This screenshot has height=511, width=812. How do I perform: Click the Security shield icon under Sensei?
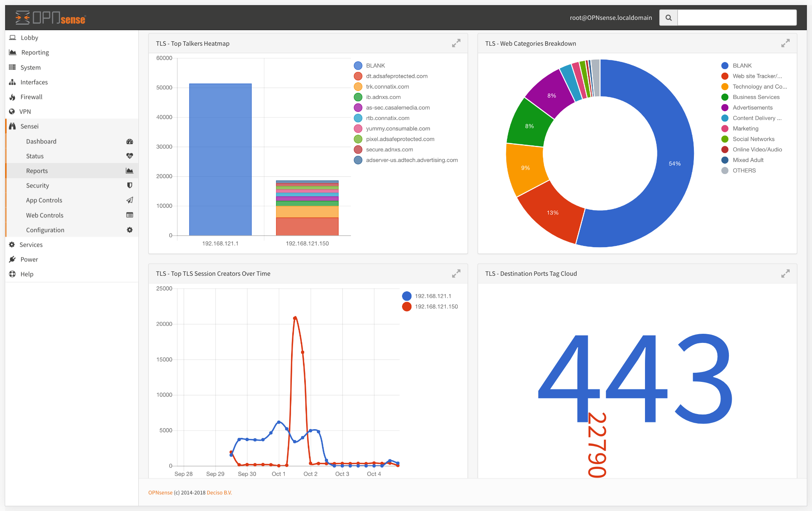pyautogui.click(x=130, y=185)
